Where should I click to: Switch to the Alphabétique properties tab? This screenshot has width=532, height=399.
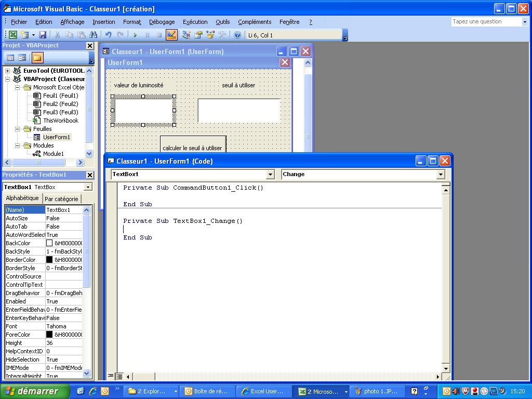pos(22,198)
